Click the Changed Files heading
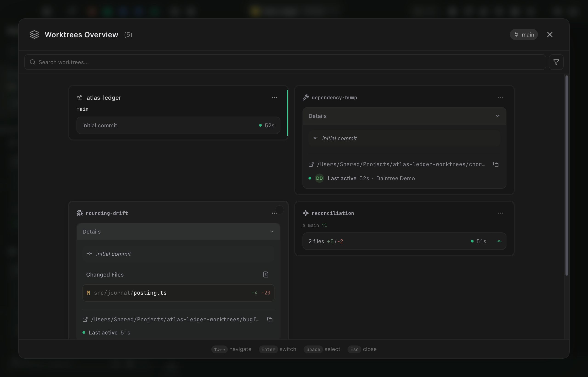This screenshot has height=377, width=588. coord(105,275)
